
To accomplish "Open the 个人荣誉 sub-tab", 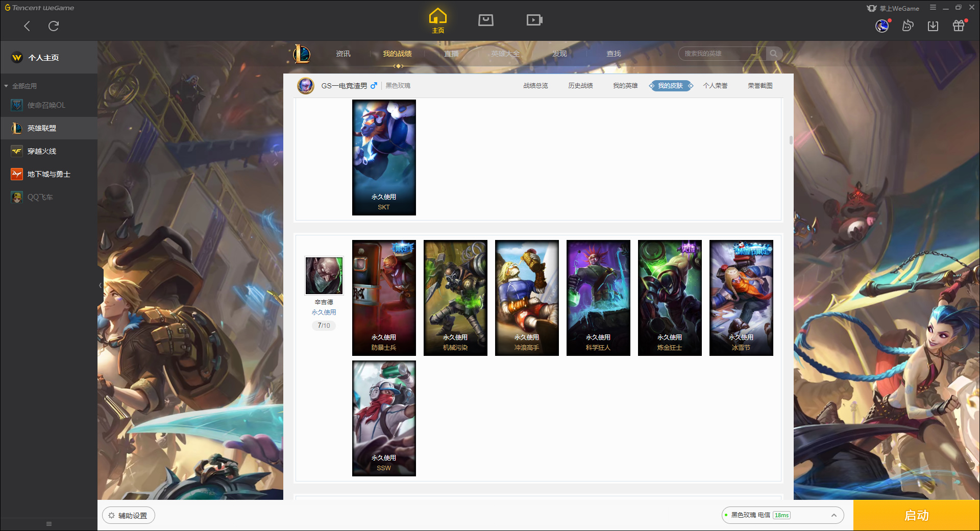I will coord(715,86).
